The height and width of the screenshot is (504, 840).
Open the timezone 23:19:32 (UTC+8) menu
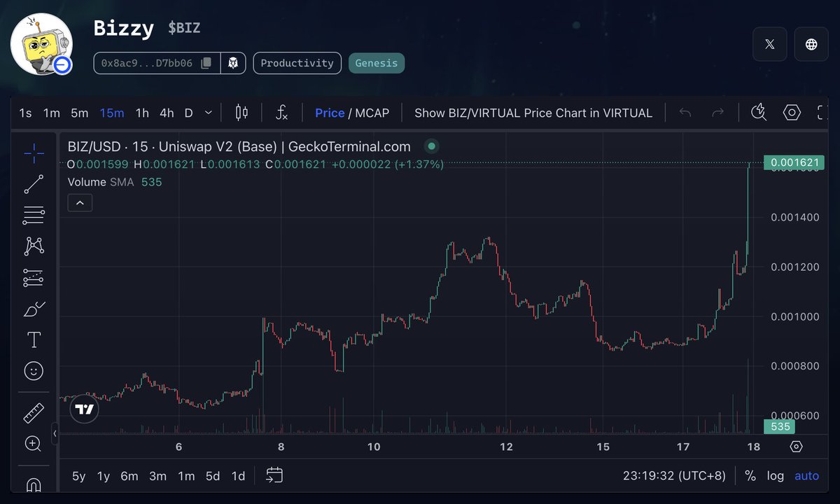(674, 476)
